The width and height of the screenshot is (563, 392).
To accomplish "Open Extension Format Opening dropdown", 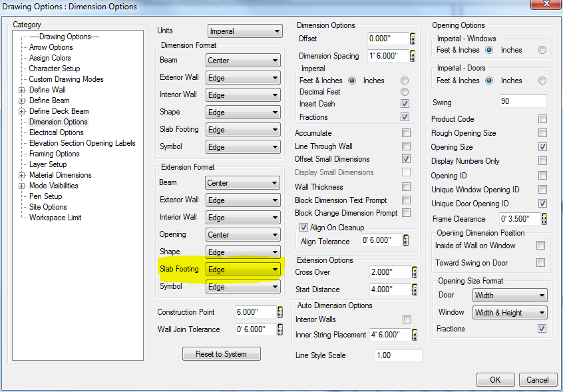I will pos(243,235).
